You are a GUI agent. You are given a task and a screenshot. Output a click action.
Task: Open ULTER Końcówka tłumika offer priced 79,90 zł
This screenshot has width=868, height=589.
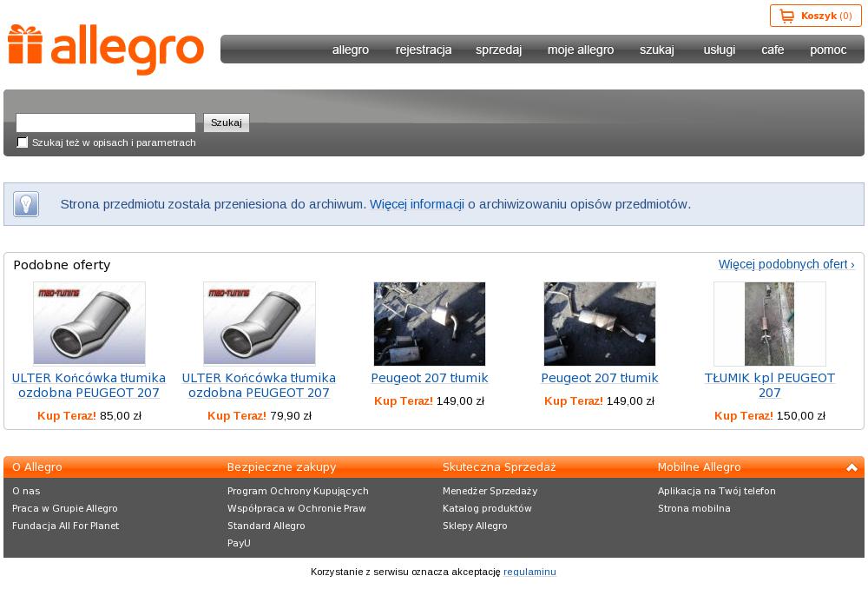click(x=259, y=385)
